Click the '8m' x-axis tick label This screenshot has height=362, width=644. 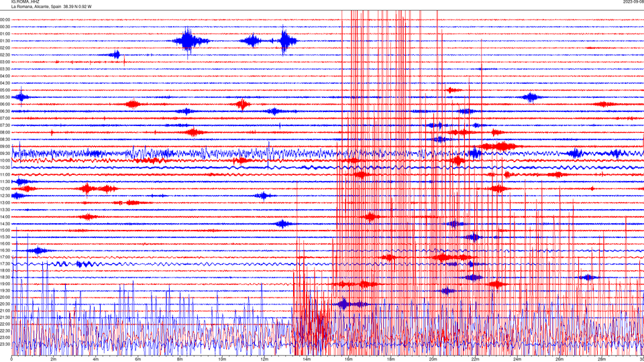coord(180,359)
